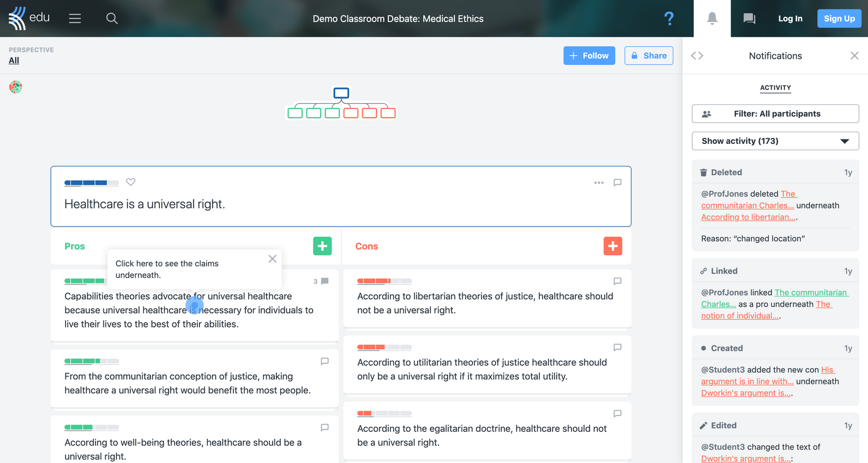Click the Kialo edu logo

click(28, 18)
